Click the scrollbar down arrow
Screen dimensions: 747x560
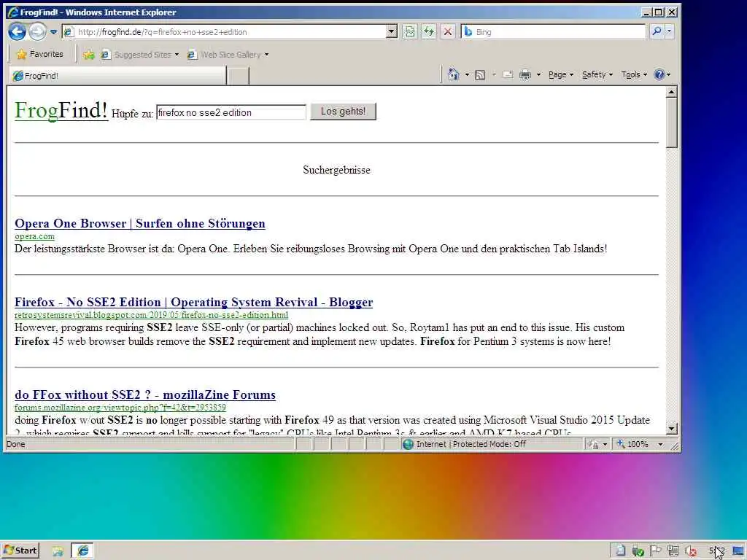(x=671, y=429)
